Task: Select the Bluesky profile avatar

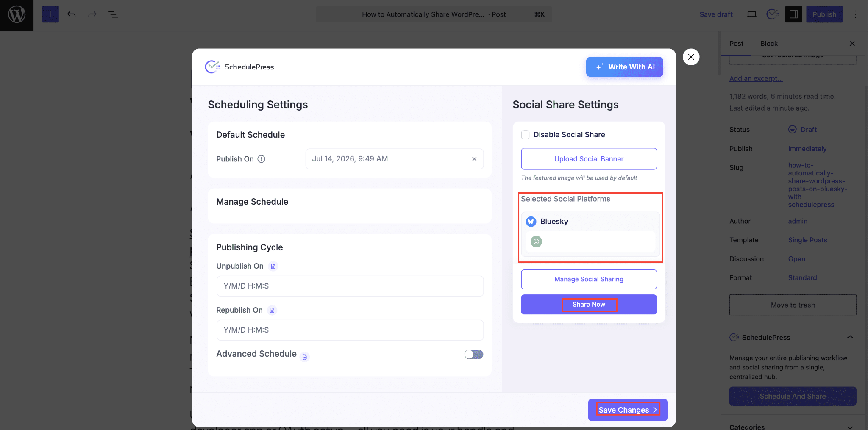Action: [x=536, y=241]
